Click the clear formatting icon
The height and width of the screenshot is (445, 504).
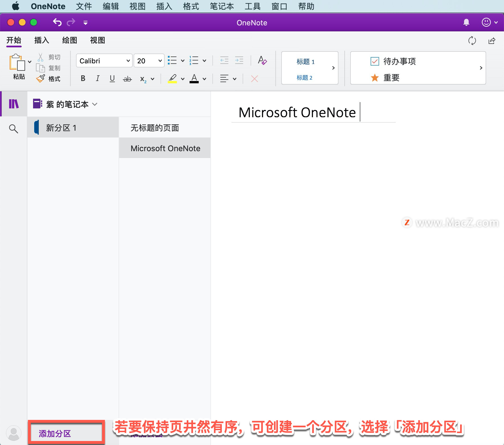[x=262, y=60]
